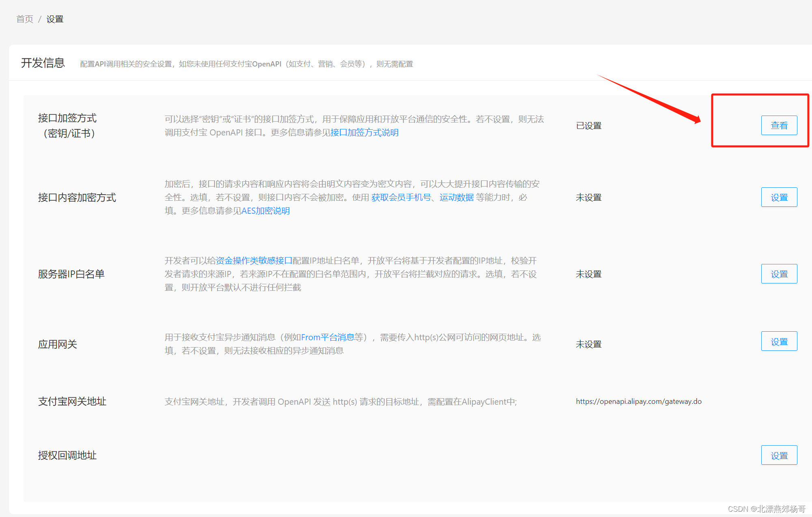The height and width of the screenshot is (517, 812).
Task: Click 设置 button for 授权回调地址
Action: (x=779, y=455)
